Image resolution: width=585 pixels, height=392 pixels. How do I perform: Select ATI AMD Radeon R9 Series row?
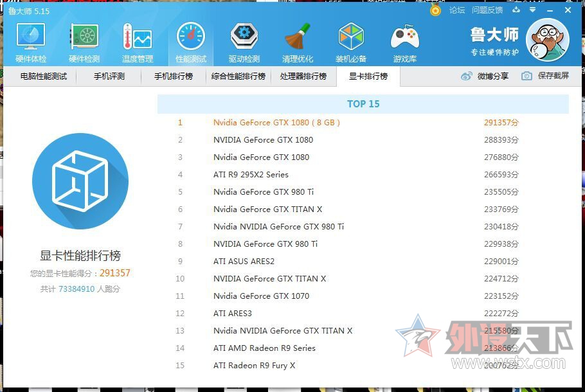[363, 348]
